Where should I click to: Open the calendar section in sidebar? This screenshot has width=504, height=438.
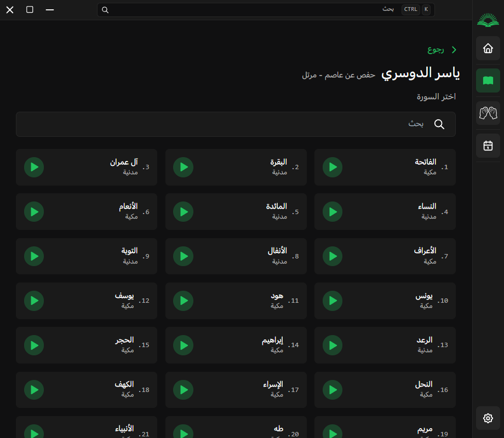[x=488, y=146]
